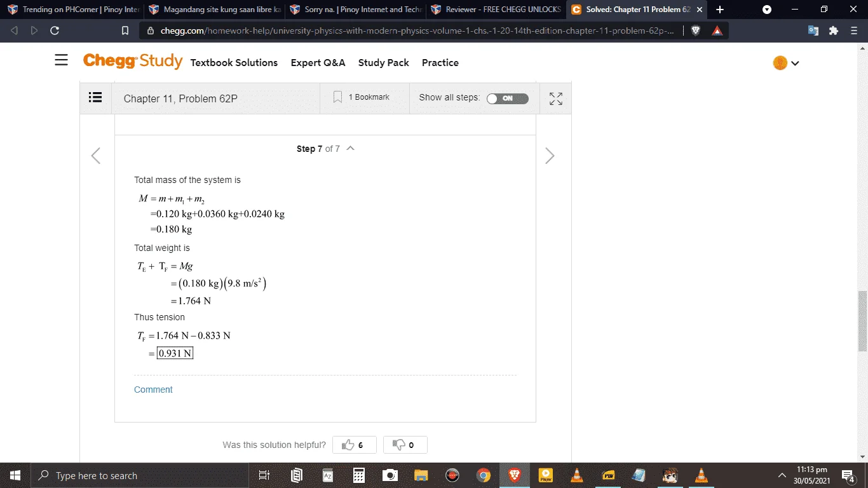This screenshot has width=868, height=488.
Task: Close the Solved Chapter 11 tab
Action: (x=700, y=10)
